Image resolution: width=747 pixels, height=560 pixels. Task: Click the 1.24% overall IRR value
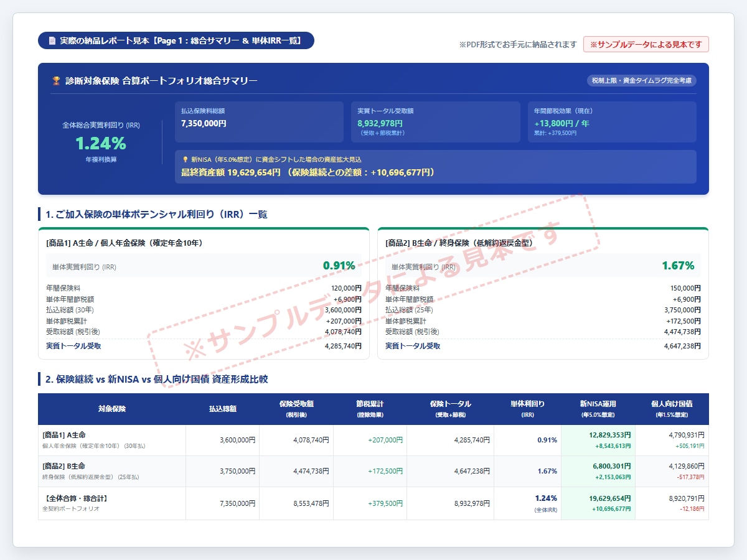click(x=101, y=144)
